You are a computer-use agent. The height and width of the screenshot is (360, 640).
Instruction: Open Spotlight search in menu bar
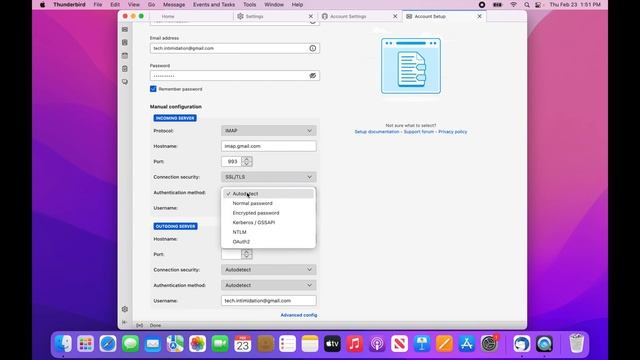tap(527, 4)
